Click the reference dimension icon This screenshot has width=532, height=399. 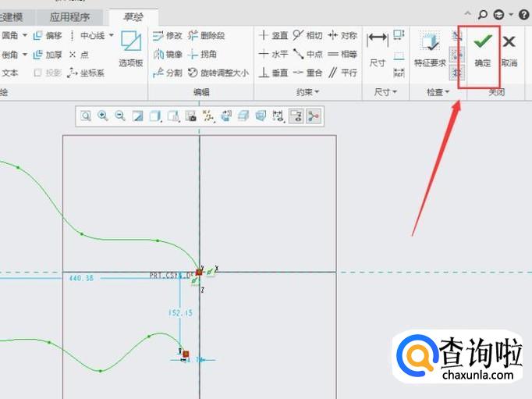pyautogui.click(x=399, y=73)
